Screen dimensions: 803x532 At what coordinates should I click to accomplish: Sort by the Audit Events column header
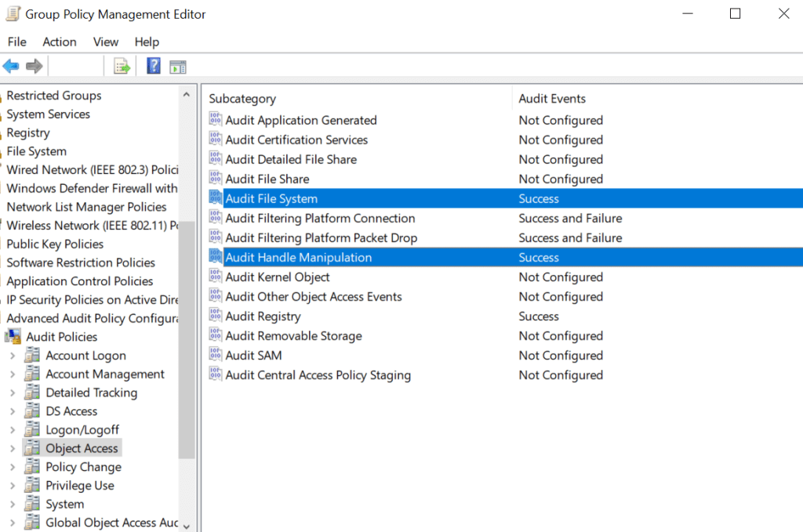click(552, 99)
